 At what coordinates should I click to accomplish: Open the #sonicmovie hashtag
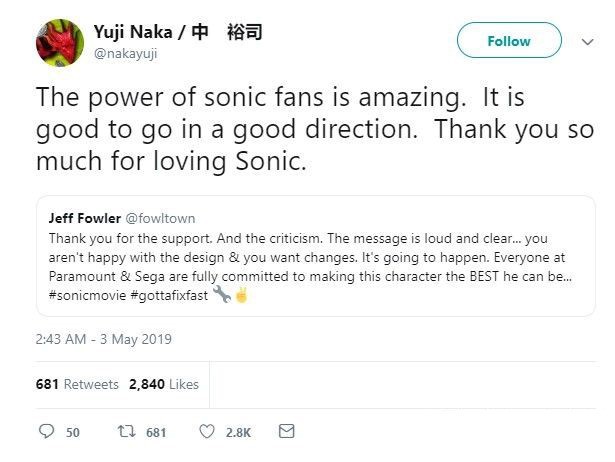(87, 295)
